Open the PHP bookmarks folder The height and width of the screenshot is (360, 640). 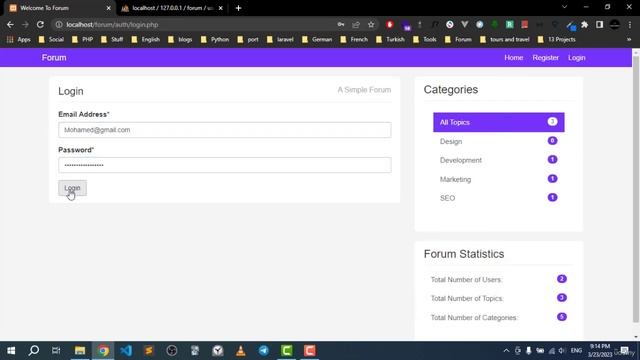[82, 40]
